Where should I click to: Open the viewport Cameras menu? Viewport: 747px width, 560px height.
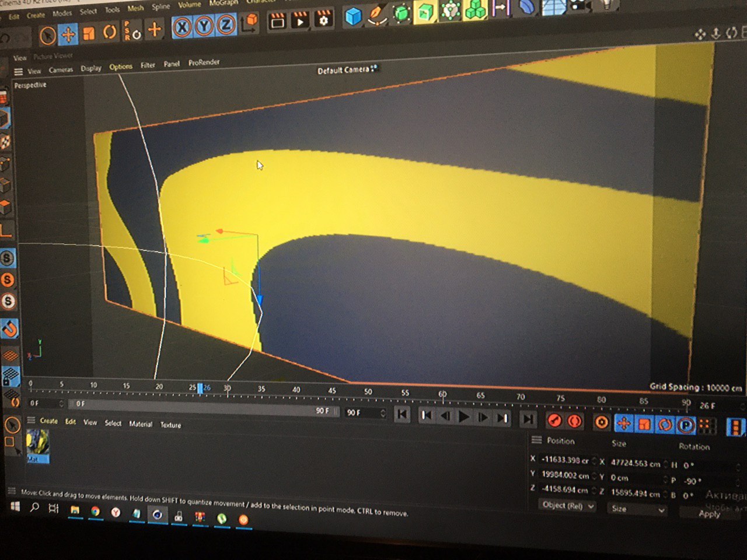pyautogui.click(x=61, y=70)
